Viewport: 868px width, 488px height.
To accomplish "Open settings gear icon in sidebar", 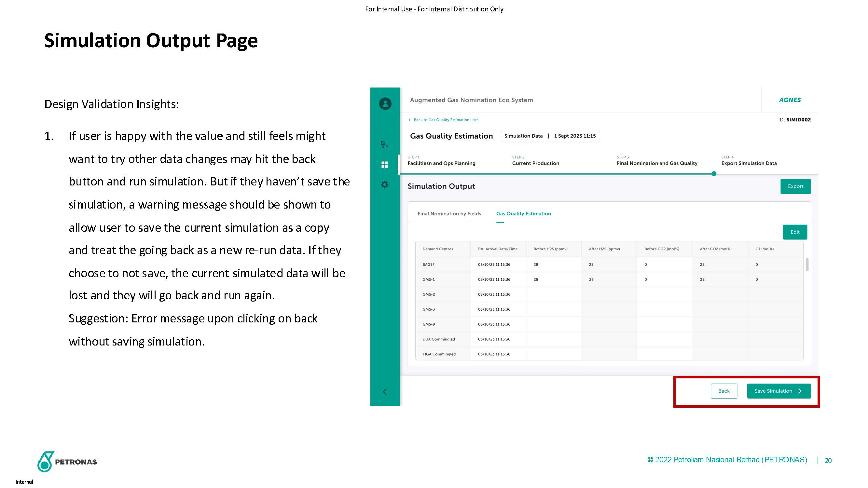I will (384, 184).
